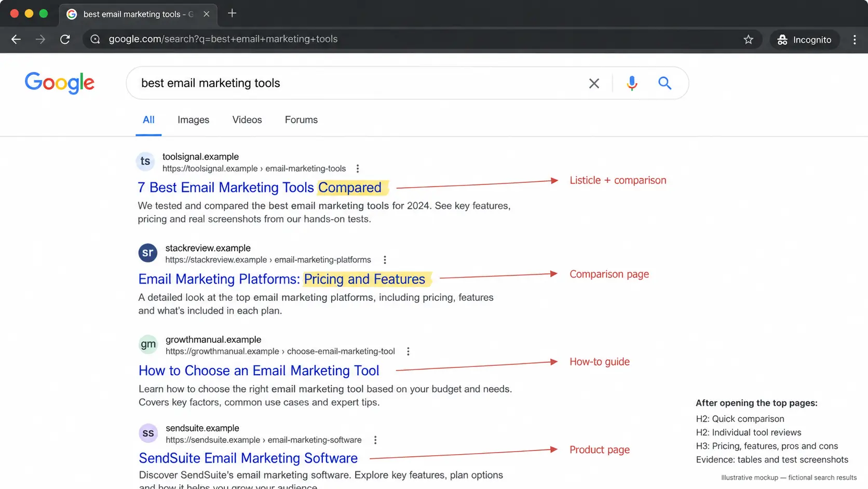This screenshot has height=489, width=868.
Task: Open more options for the stackreview.example result
Action: click(x=385, y=260)
